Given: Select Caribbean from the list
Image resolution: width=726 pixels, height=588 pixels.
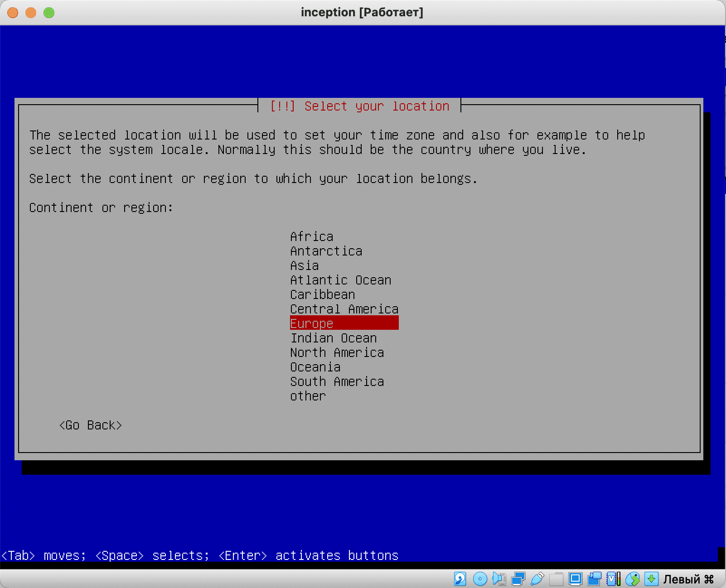Looking at the screenshot, I should 322,294.
